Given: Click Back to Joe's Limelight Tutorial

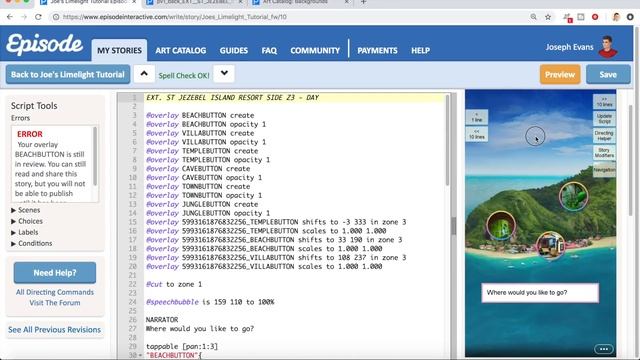Looking at the screenshot, I should (68, 74).
